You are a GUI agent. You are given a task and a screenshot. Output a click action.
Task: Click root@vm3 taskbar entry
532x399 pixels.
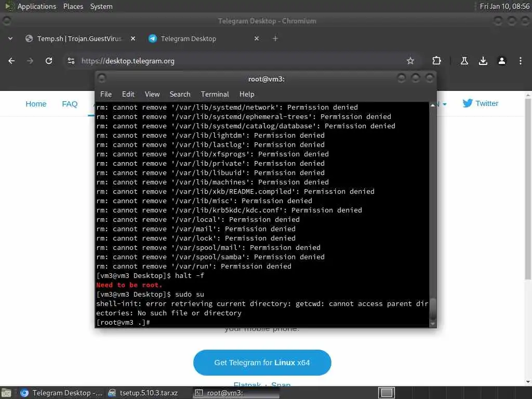click(x=236, y=393)
